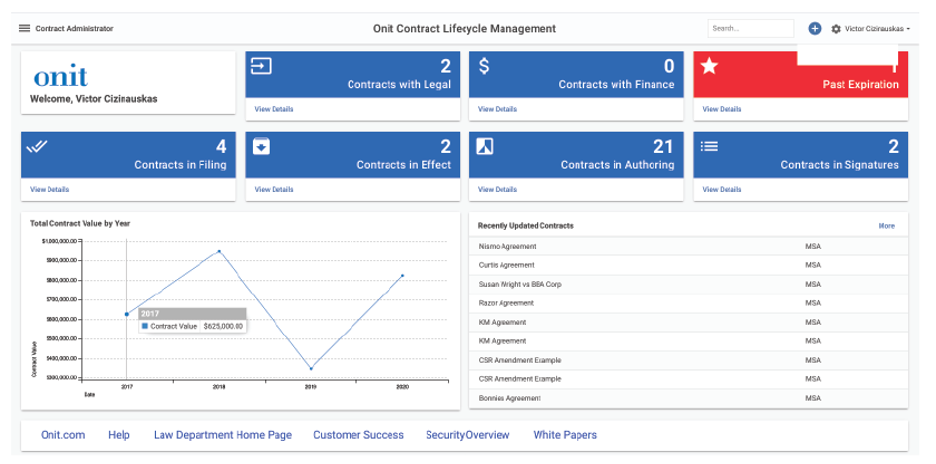
Task: View Details for Contracts in Filing
Action: [x=50, y=189]
